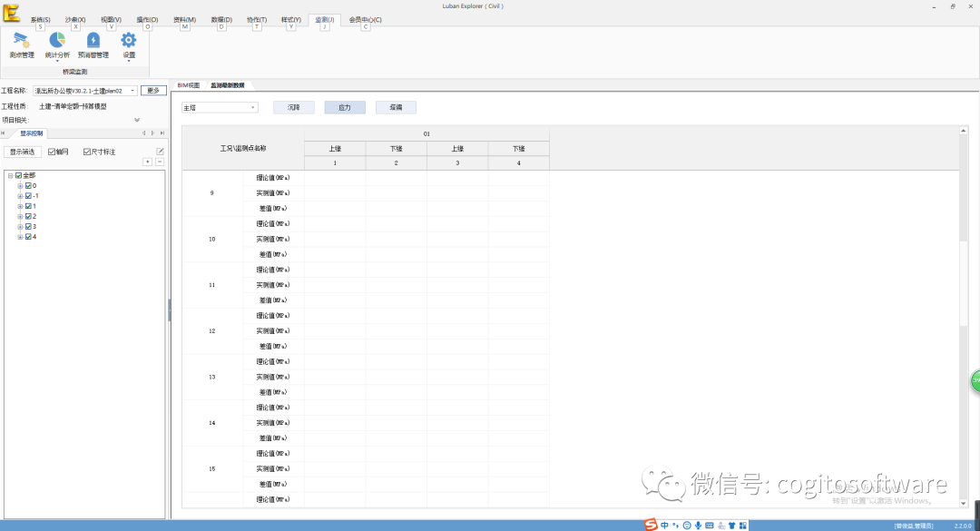Click the table scroll up arrow

tap(963, 130)
